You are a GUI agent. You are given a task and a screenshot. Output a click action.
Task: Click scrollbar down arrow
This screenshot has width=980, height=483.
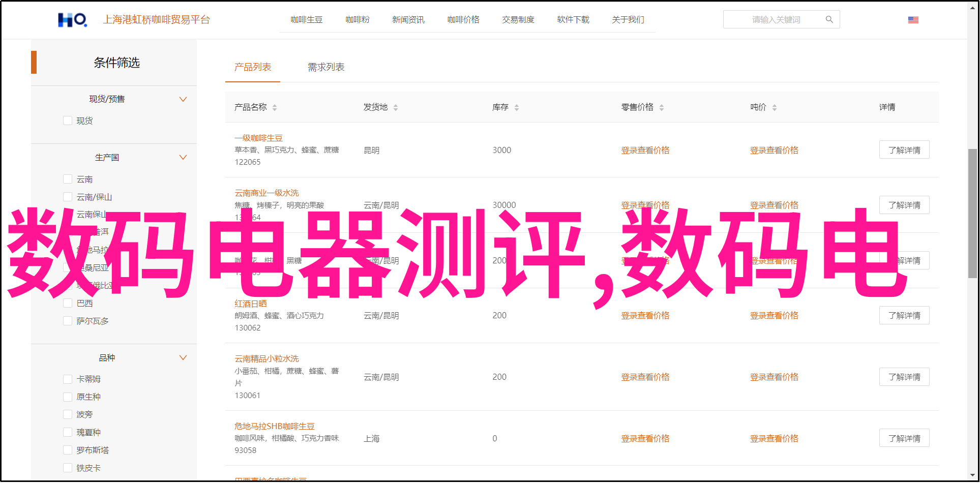coord(972,474)
